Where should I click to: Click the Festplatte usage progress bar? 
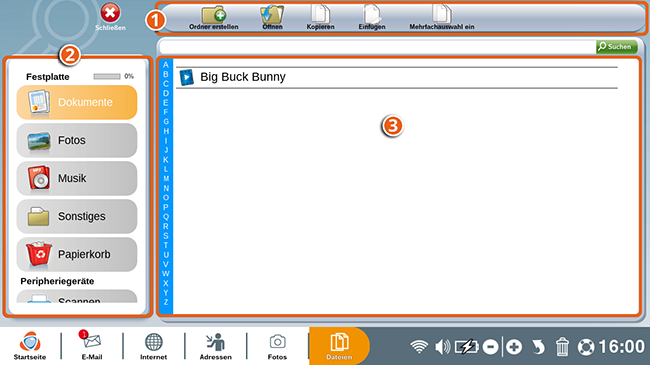[x=107, y=76]
